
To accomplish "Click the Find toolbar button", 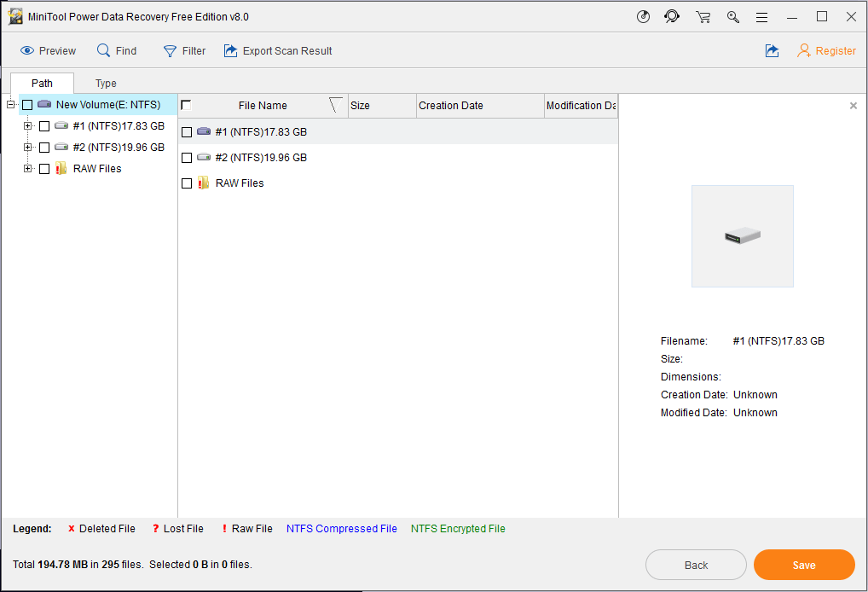I will click(117, 51).
